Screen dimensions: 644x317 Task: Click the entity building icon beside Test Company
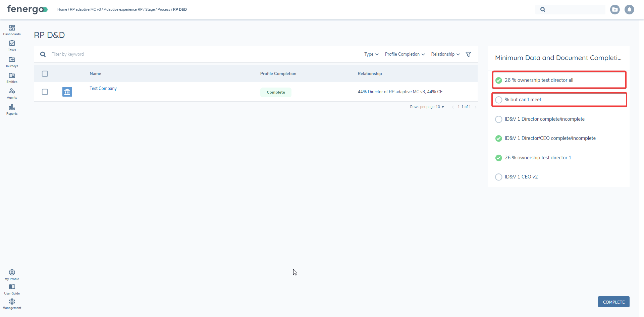67,92
